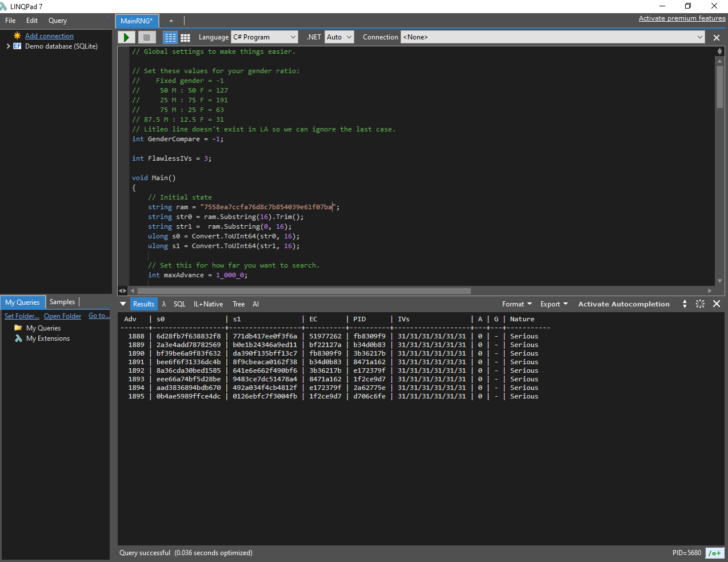Select Demo database (SQLite) connection
This screenshot has height=562, width=728.
pos(61,46)
